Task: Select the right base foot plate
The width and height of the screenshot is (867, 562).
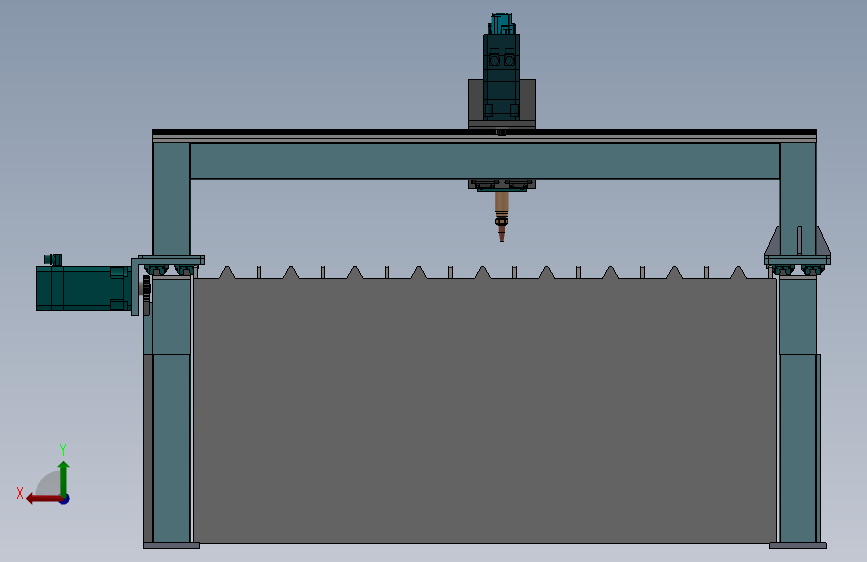Action: click(798, 546)
